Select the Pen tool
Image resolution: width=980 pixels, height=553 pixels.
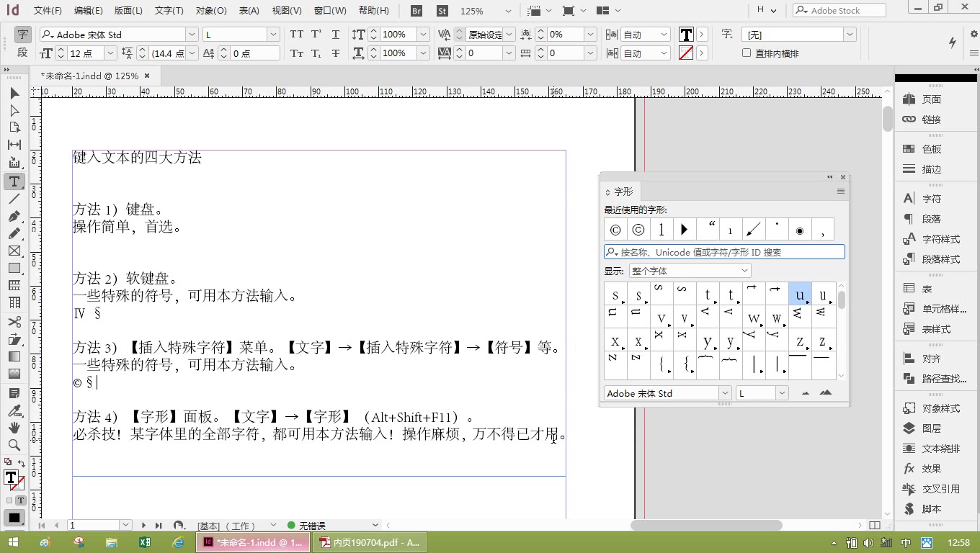(14, 216)
